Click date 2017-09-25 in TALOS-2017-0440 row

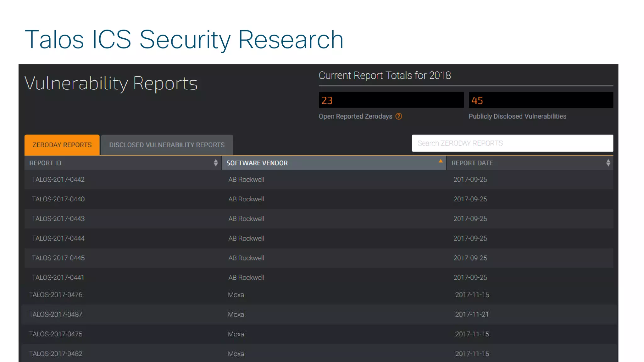click(x=470, y=199)
